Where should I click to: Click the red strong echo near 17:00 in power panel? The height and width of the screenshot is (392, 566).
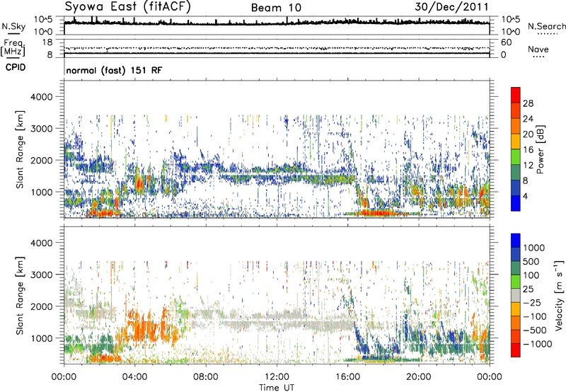pyautogui.click(x=376, y=213)
